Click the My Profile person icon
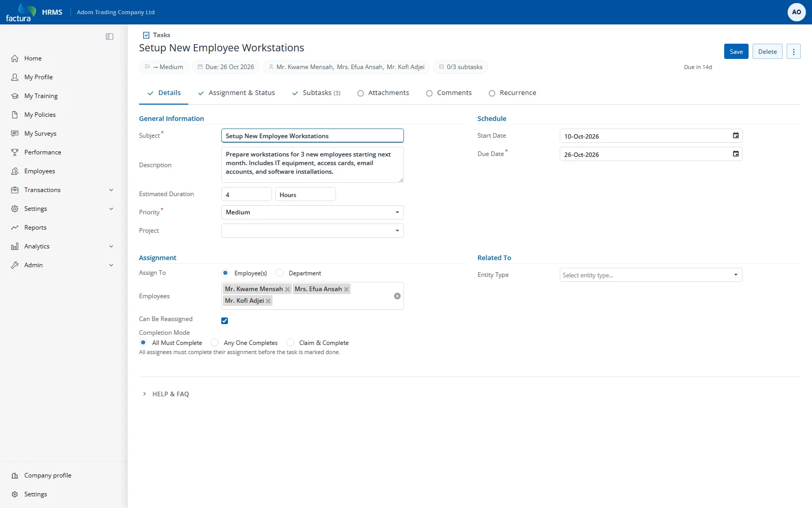The image size is (812, 508). 15,77
